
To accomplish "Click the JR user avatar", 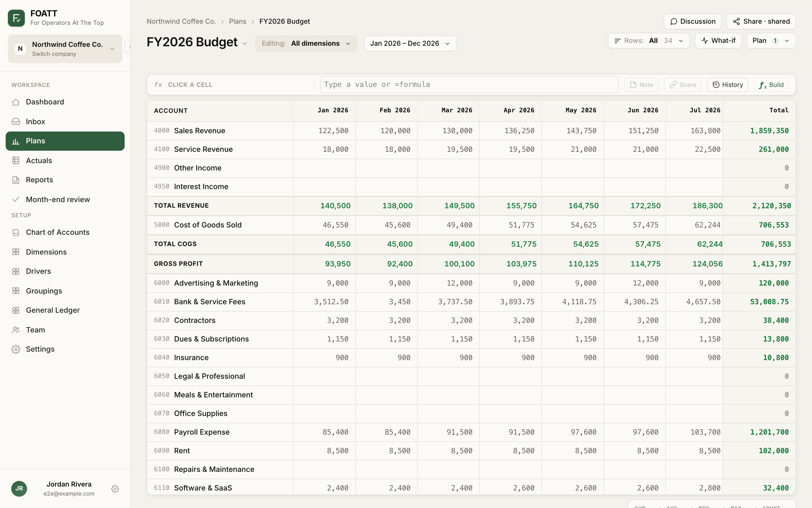I will pyautogui.click(x=19, y=489).
